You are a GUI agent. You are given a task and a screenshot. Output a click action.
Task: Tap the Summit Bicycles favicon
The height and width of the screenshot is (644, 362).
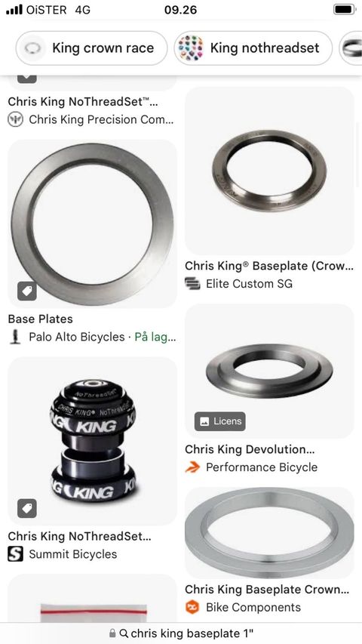click(x=15, y=554)
